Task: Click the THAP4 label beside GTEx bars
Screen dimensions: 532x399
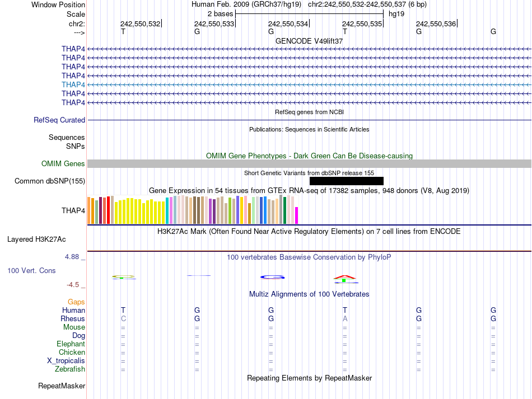Action: 73,210
